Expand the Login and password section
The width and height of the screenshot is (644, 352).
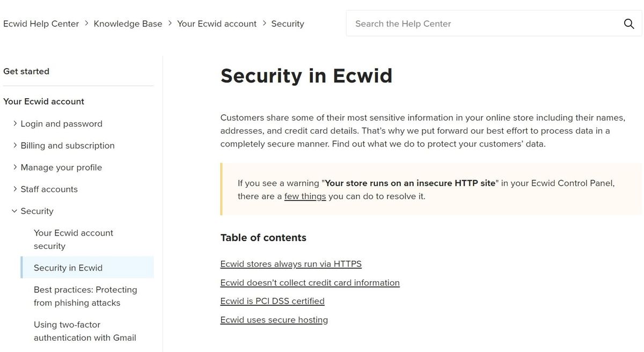[61, 123]
